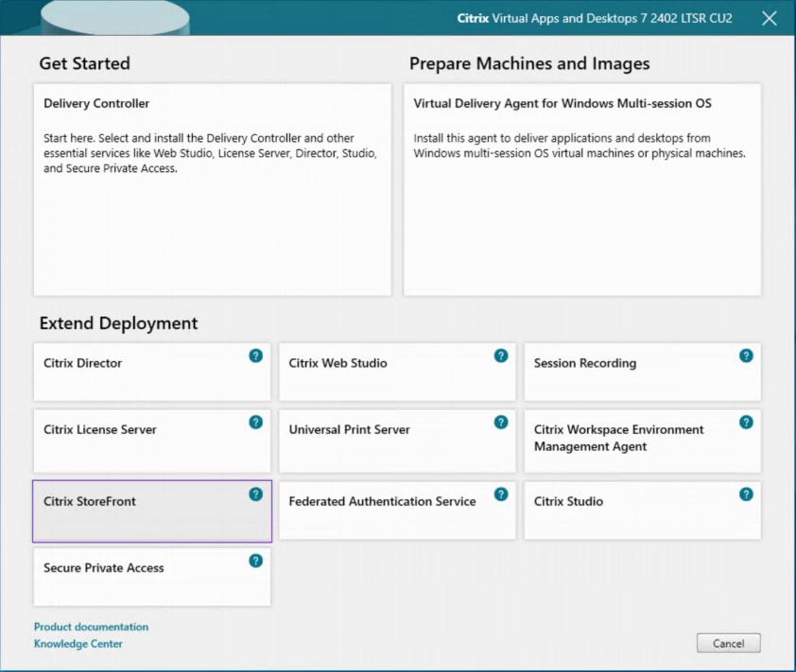
Task: Show help for Citrix StoreFront
Action: pos(256,494)
